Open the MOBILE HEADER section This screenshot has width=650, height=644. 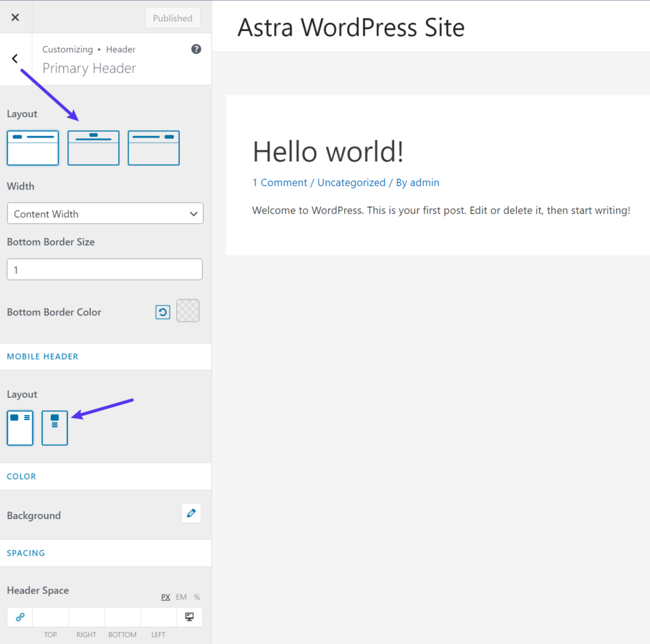tap(43, 356)
